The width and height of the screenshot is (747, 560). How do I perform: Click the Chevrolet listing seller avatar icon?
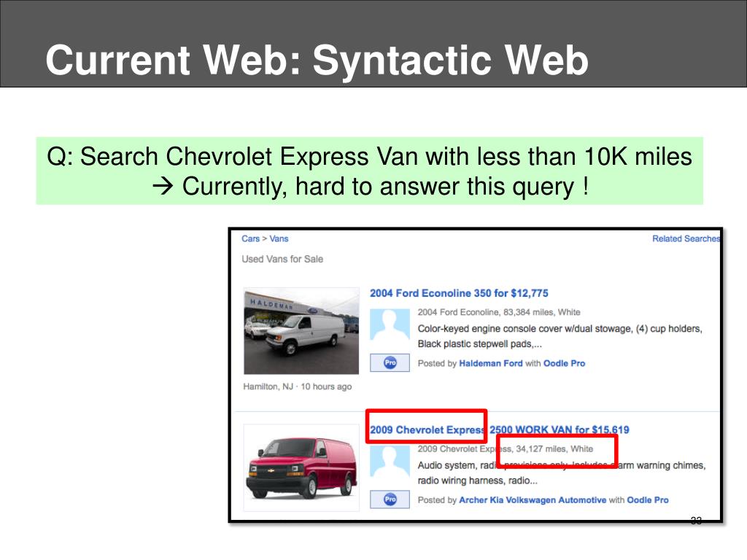pyautogui.click(x=390, y=462)
